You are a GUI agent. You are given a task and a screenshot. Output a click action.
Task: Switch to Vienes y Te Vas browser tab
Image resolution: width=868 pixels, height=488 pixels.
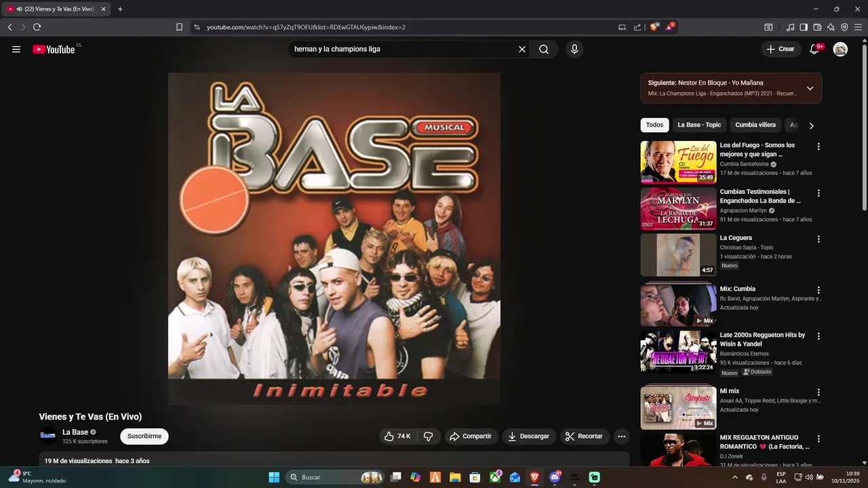tap(56, 9)
